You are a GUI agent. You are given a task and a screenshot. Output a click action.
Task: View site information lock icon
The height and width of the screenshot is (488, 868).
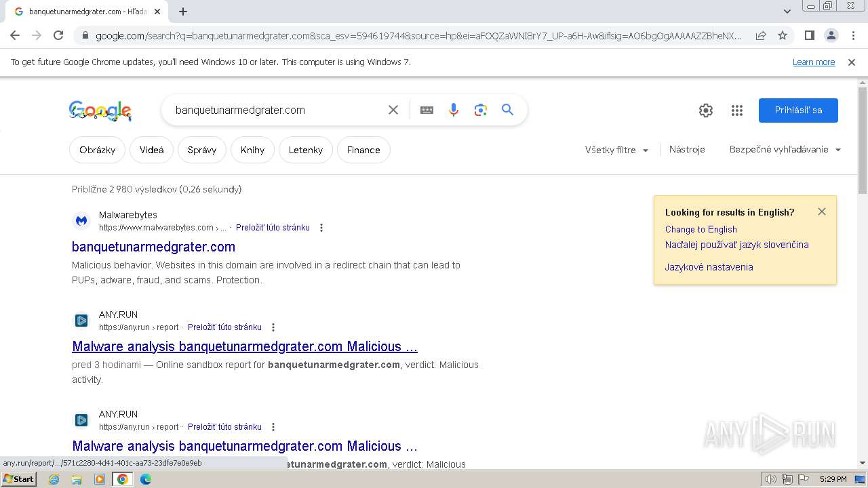click(x=85, y=35)
